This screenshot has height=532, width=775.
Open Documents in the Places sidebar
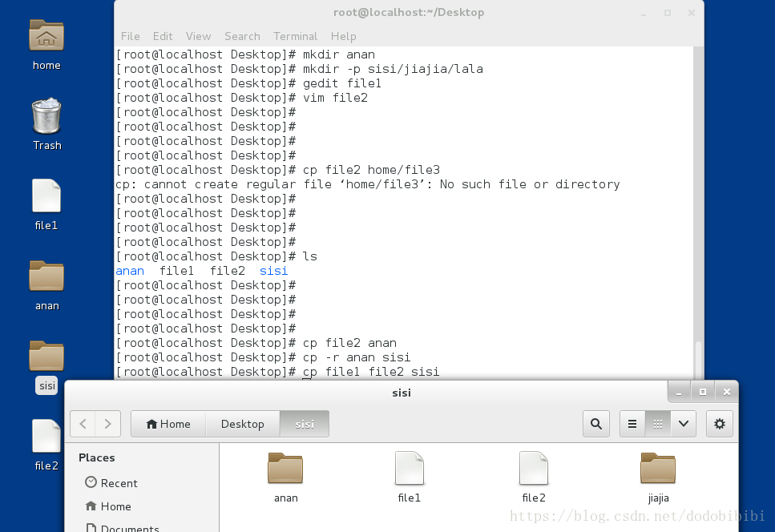[x=122, y=527]
